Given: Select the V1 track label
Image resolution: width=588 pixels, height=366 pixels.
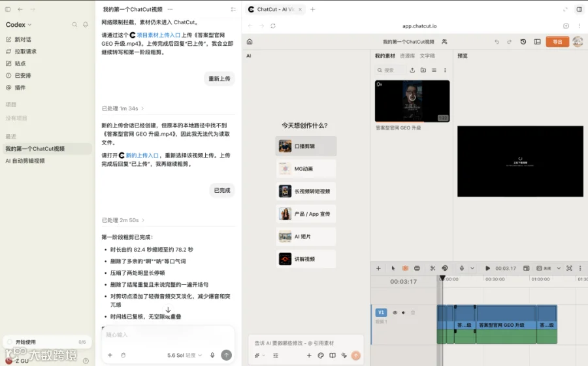Looking at the screenshot, I should [x=381, y=312].
